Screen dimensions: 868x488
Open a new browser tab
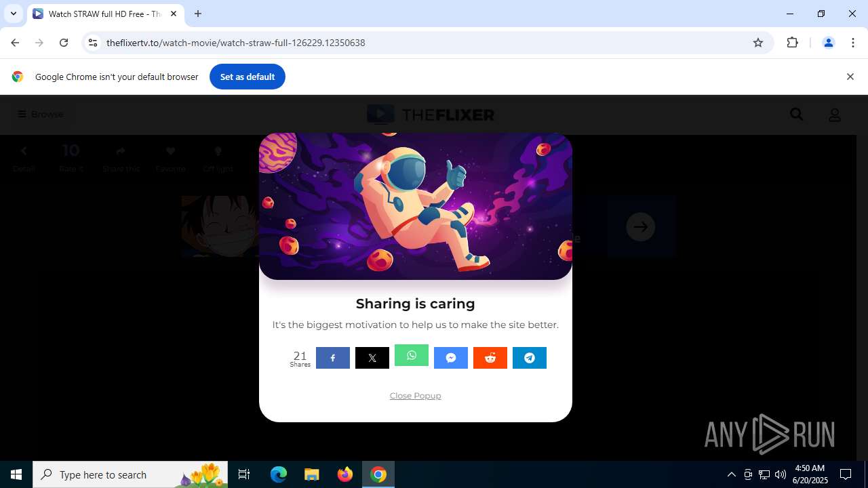click(198, 14)
